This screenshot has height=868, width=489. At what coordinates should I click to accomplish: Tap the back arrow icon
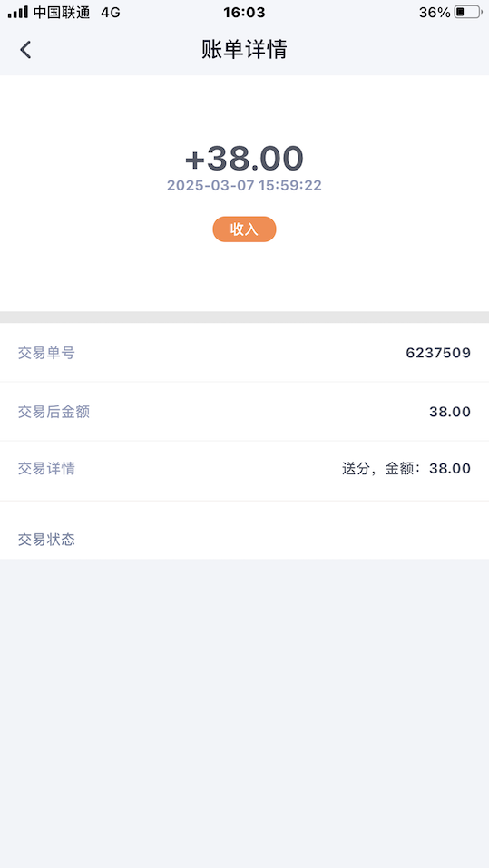point(25,50)
